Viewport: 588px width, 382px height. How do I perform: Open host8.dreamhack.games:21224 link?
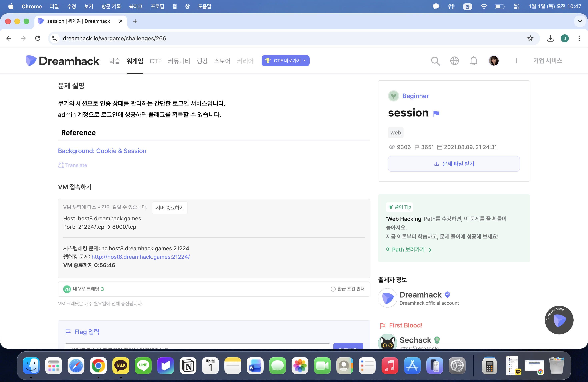click(x=140, y=257)
